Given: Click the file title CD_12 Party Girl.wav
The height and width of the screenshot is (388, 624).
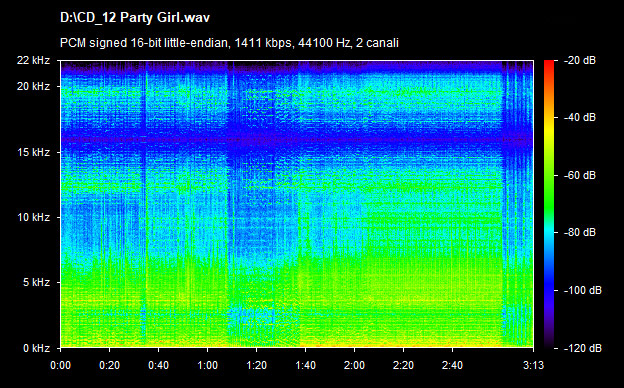Looking at the screenshot, I should [x=135, y=18].
